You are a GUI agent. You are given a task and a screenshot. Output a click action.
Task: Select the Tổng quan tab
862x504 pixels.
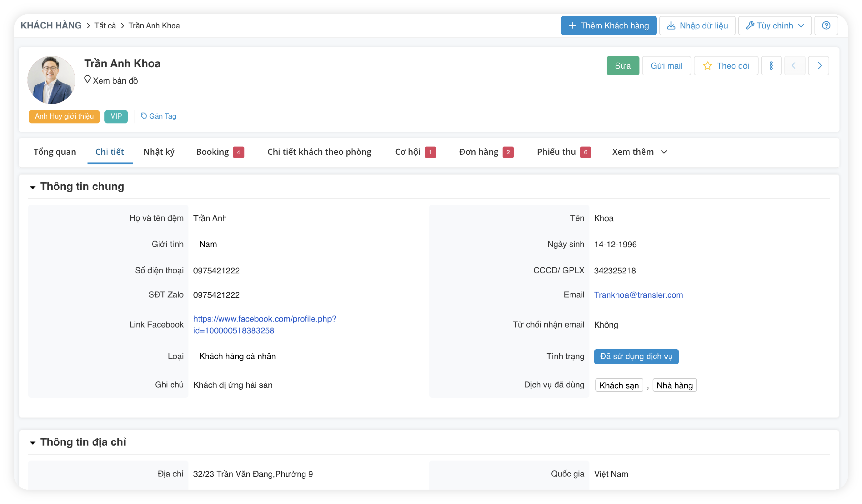pyautogui.click(x=55, y=152)
